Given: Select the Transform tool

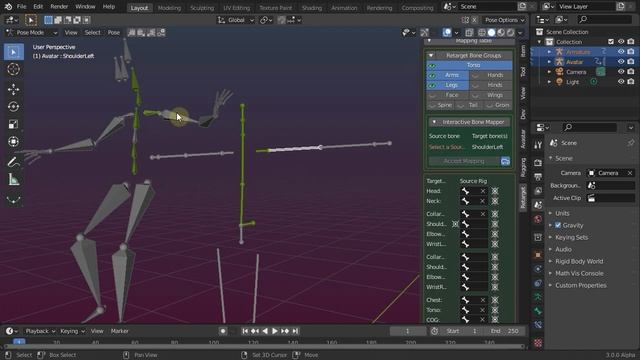Looking at the screenshot, I should coord(13,142).
